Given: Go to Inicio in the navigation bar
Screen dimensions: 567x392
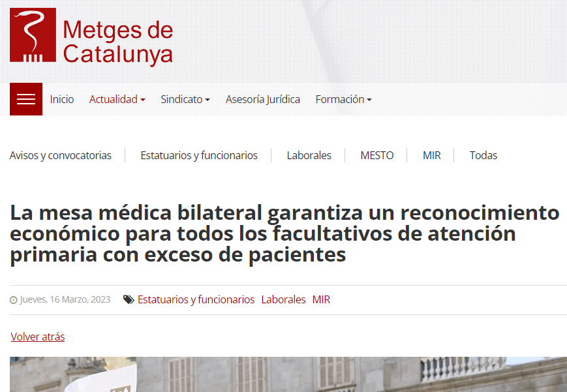Looking at the screenshot, I should pos(62,99).
